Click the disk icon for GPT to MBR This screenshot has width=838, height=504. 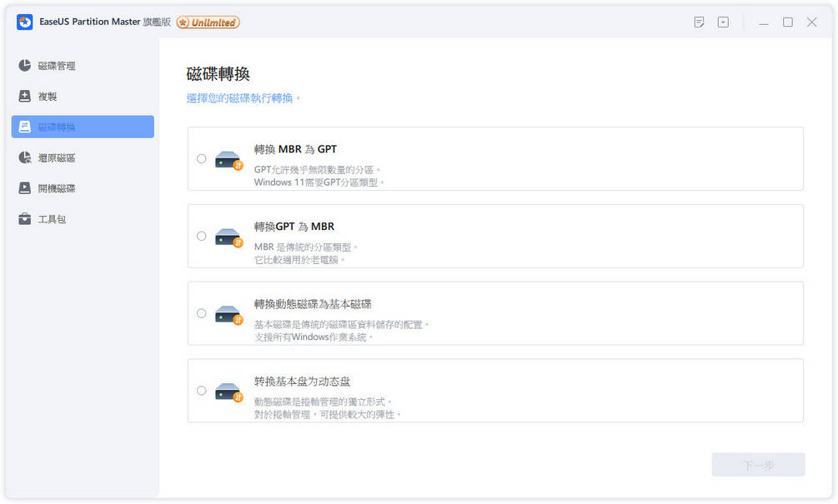point(228,237)
